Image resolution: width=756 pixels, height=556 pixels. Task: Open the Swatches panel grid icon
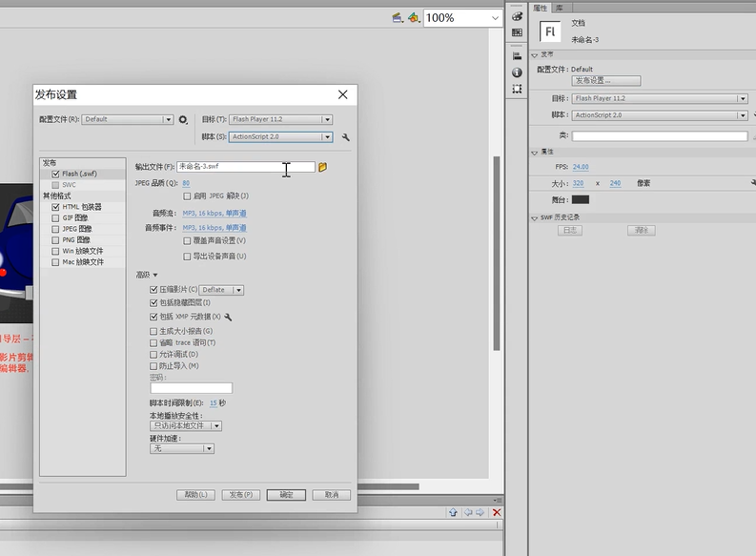point(517,32)
